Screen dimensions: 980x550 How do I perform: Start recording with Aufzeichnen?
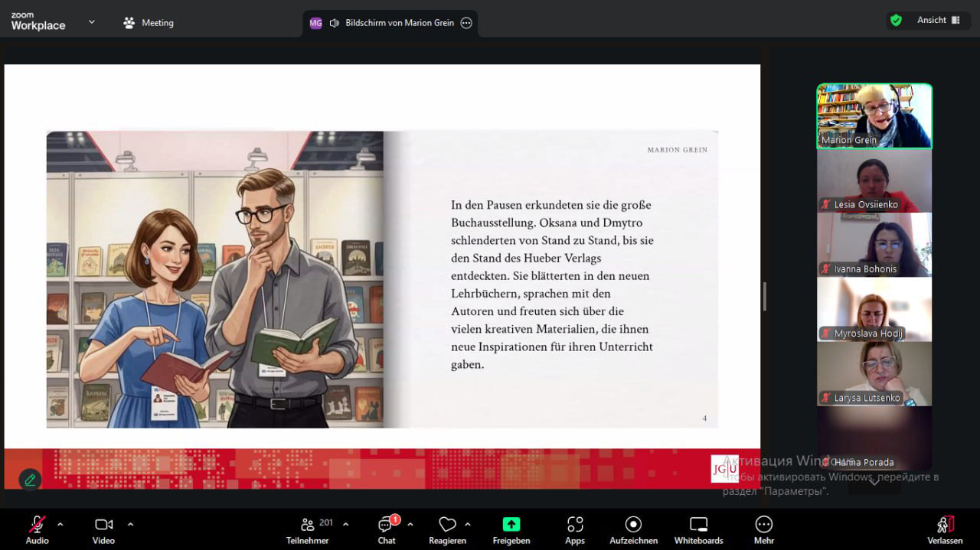tap(633, 529)
